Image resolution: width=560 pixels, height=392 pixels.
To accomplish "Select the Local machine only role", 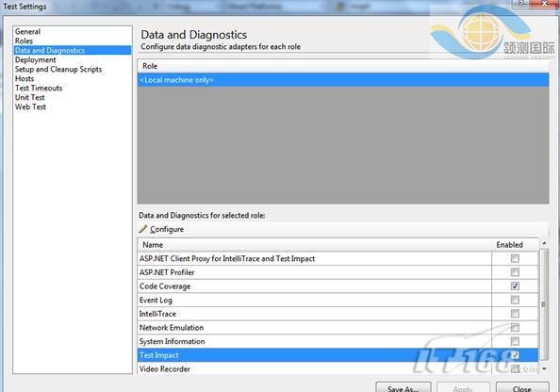I will click(x=343, y=80).
